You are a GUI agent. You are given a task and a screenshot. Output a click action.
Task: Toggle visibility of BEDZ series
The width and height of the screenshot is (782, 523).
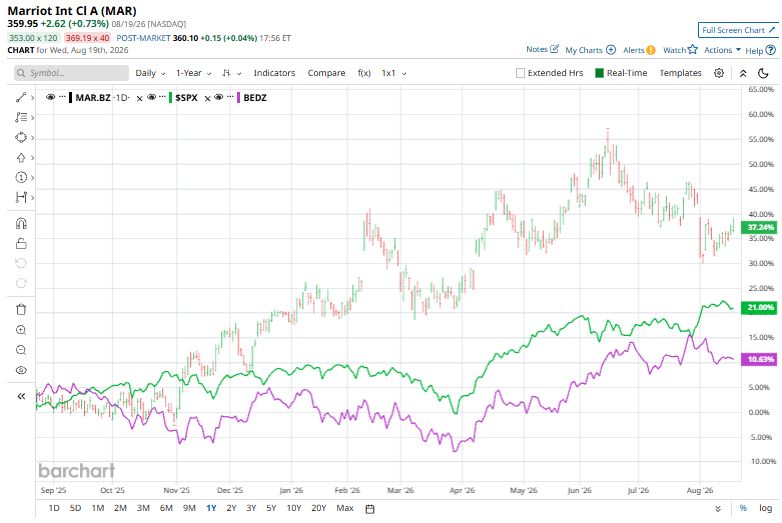coord(218,97)
